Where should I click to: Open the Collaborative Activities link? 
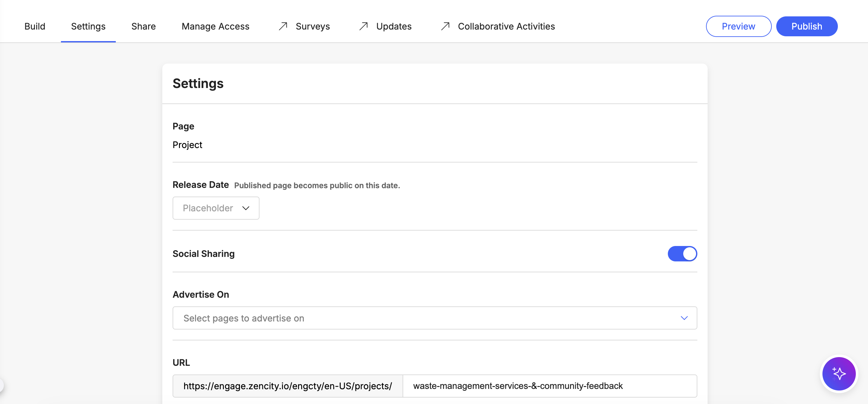506,26
